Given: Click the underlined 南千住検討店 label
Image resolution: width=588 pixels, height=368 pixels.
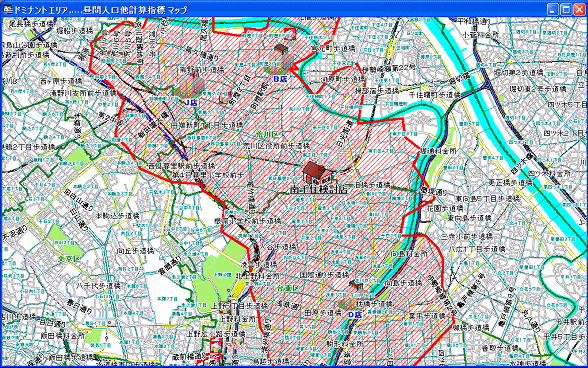Looking at the screenshot, I should tap(318, 189).
